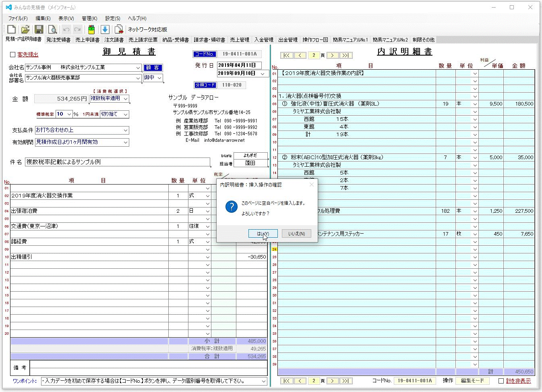Viewport: 542px width, 392px height.
Task: Open the 御中 honorific dropdown
Action: (159, 78)
